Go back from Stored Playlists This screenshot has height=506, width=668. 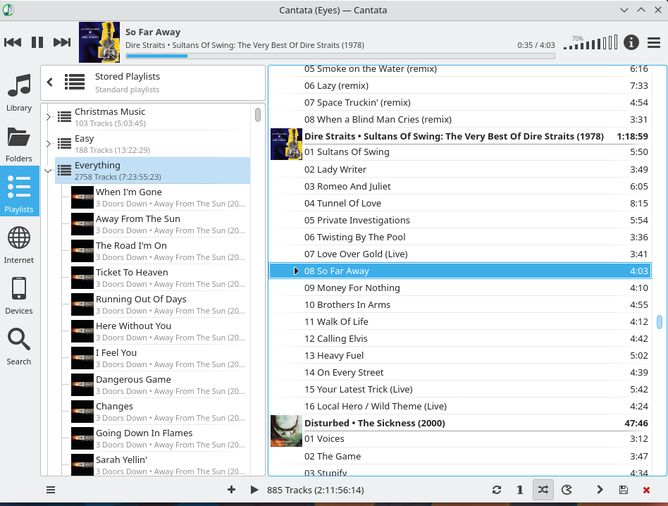[50, 82]
